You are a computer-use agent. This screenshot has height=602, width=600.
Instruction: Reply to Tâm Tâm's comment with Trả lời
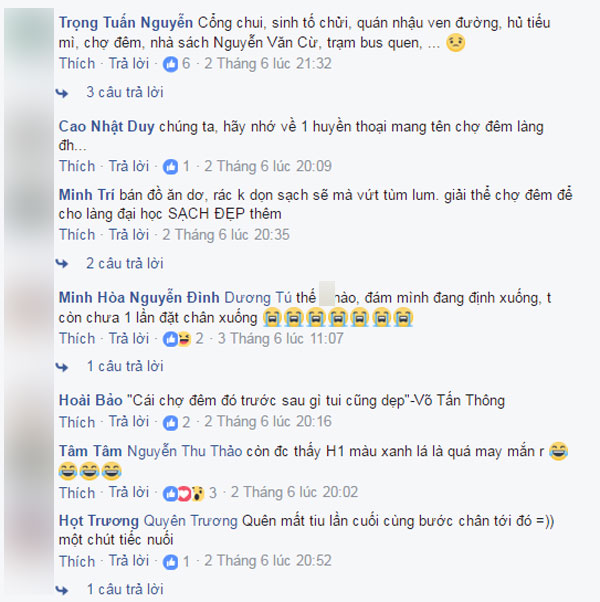coord(129,493)
